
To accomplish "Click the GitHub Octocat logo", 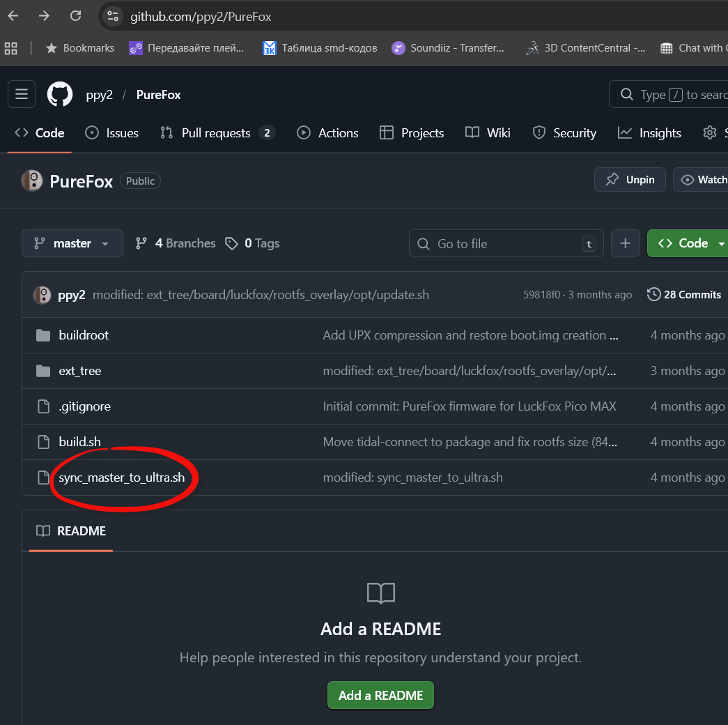I will tap(60, 95).
